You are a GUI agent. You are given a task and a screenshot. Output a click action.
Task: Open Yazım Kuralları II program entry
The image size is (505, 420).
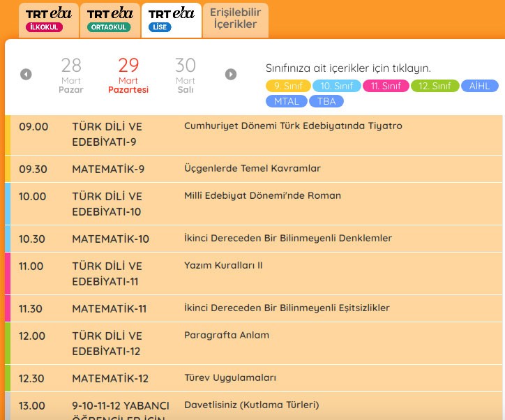tap(223, 266)
